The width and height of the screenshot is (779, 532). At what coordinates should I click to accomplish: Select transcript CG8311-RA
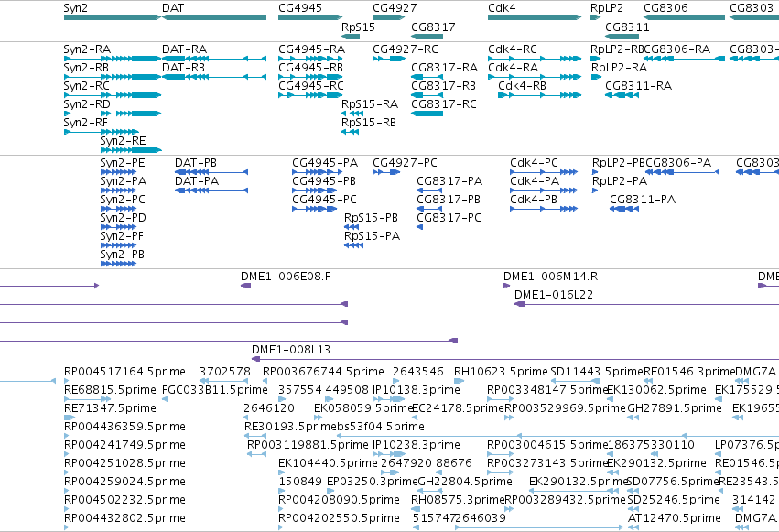(x=622, y=95)
